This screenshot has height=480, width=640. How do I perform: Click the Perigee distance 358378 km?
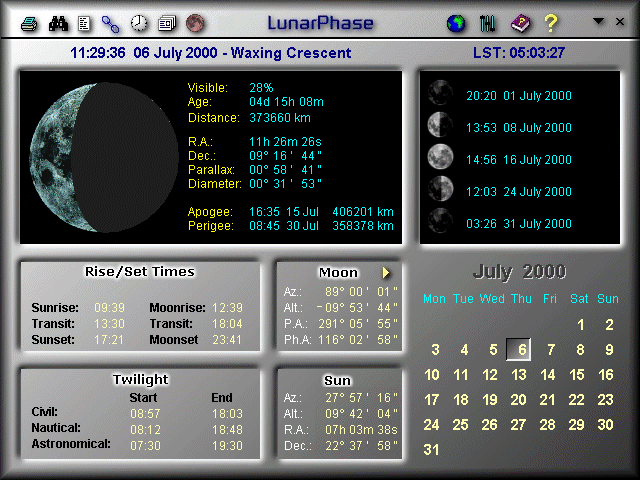[x=363, y=226]
